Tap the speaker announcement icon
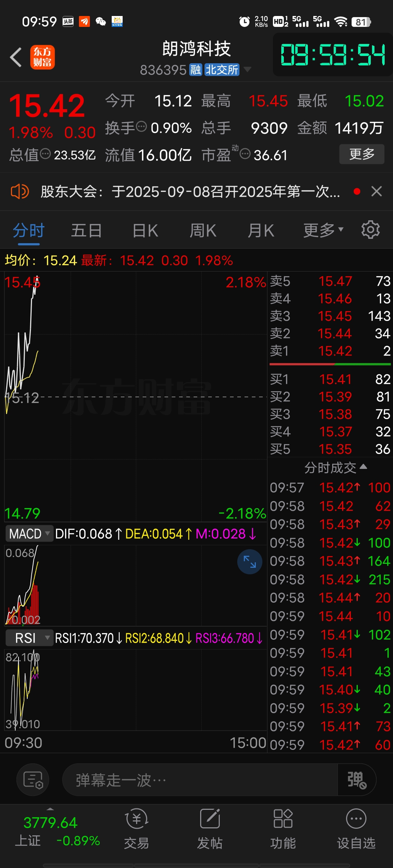The width and height of the screenshot is (393, 868). point(20,191)
